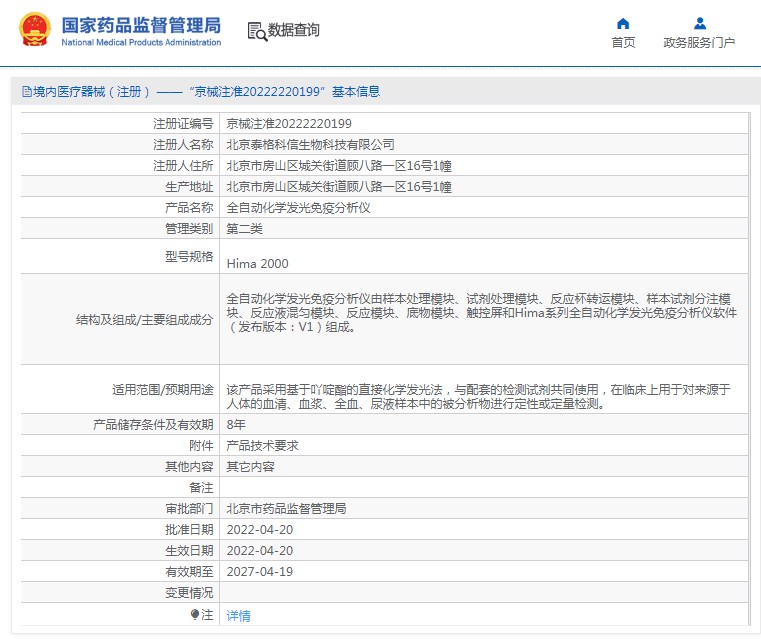Click the 产品技术要求 attachment entry
Viewport: 761px width, 639px height.
262,445
